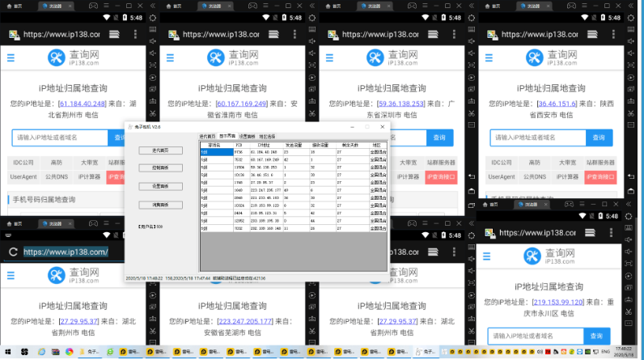Click fullscreen icon on 61.184.40.248 emulator side toolbar

click(153, 65)
